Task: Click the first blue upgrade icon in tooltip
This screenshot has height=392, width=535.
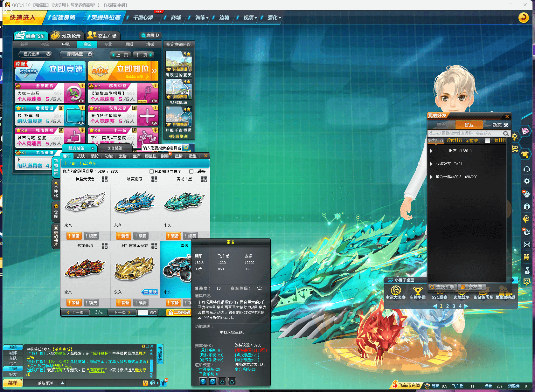Action: (203, 382)
